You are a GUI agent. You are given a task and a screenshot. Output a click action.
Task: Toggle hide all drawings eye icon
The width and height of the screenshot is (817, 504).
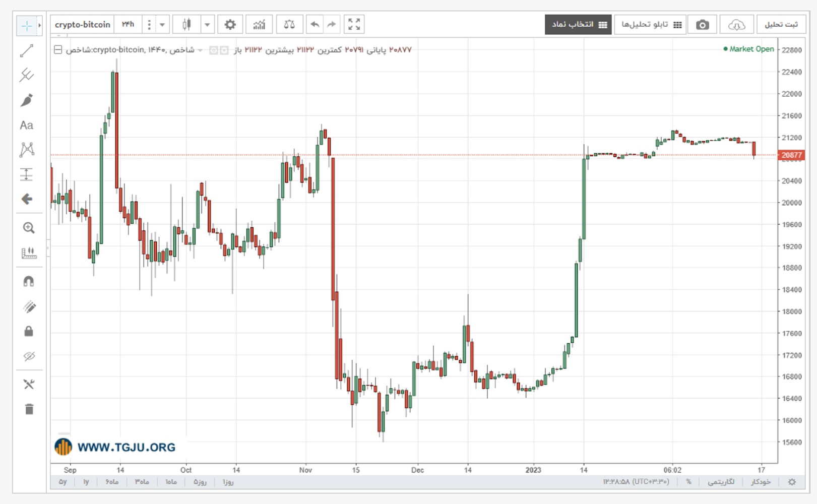29,356
